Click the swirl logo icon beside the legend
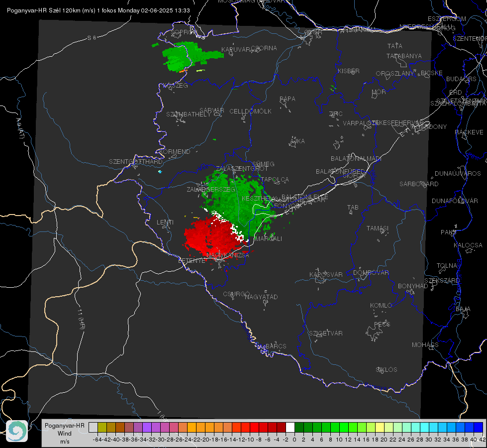487x448 pixels. (x=17, y=431)
